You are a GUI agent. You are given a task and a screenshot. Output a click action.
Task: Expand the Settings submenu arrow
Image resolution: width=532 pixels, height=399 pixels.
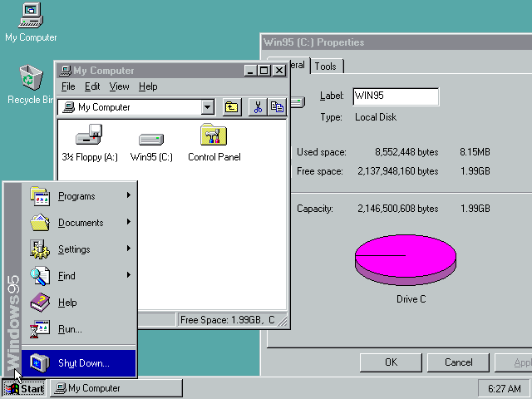(129, 249)
